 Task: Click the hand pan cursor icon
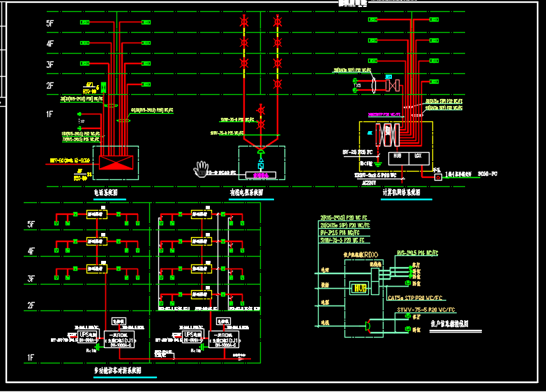click(x=202, y=169)
